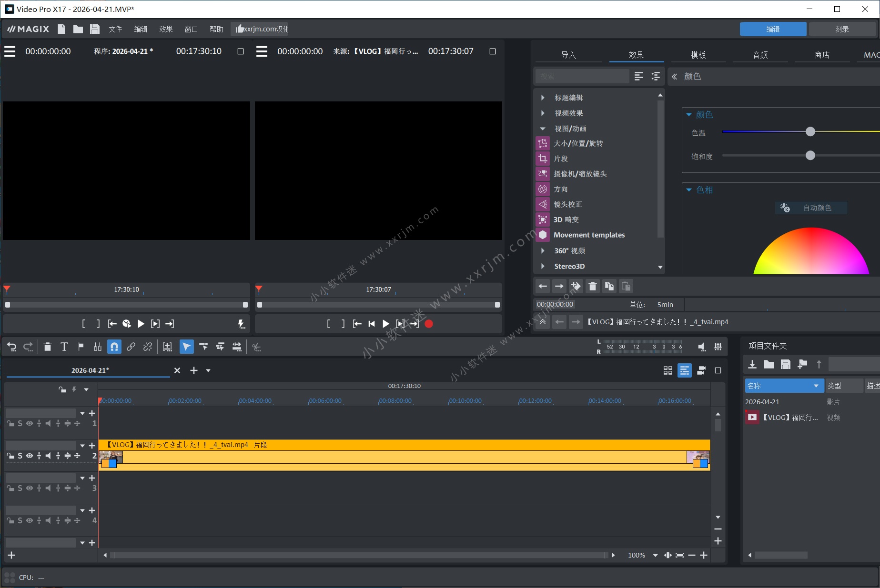
Task: Click the 自动颜色 button
Action: (811, 208)
